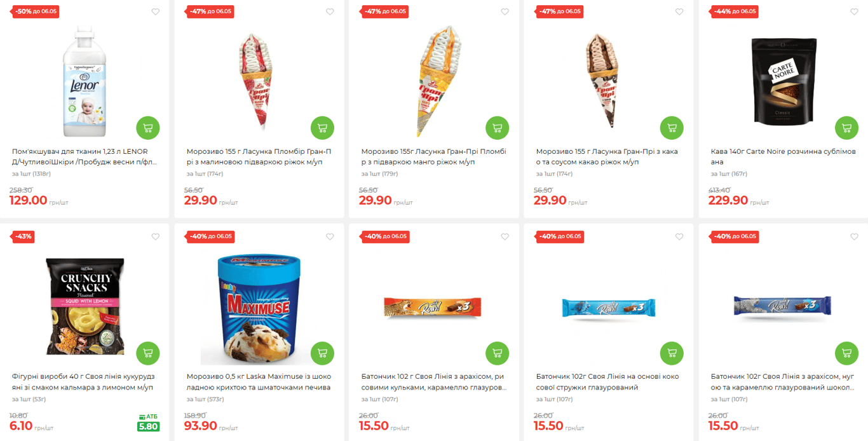Click the Carte Noire coffee package image

(783, 83)
